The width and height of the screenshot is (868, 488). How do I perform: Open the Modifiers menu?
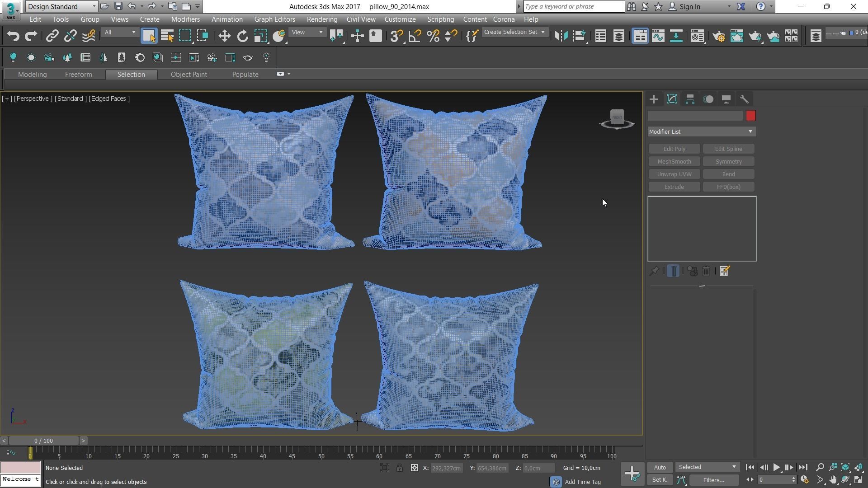(185, 19)
